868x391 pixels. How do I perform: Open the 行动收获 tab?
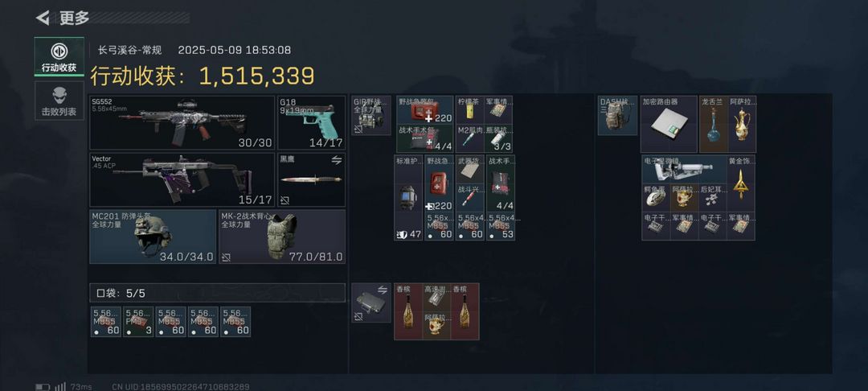(59, 56)
